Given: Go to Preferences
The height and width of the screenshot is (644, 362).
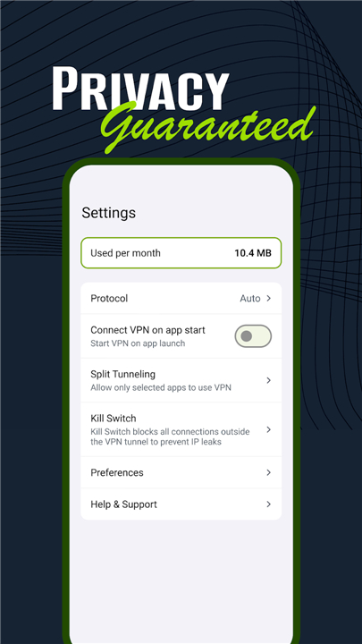Looking at the screenshot, I should [x=117, y=472].
